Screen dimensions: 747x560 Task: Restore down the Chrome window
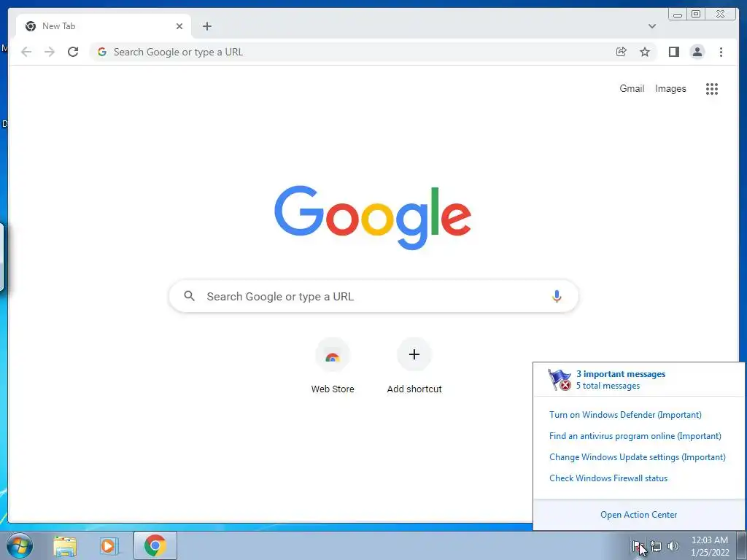click(695, 15)
